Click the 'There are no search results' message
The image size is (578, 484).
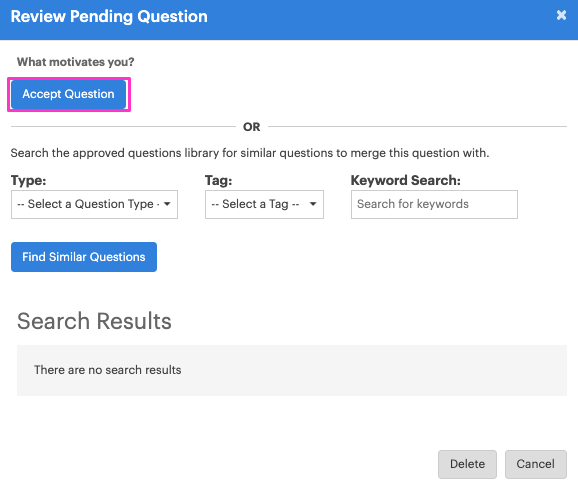tap(108, 370)
